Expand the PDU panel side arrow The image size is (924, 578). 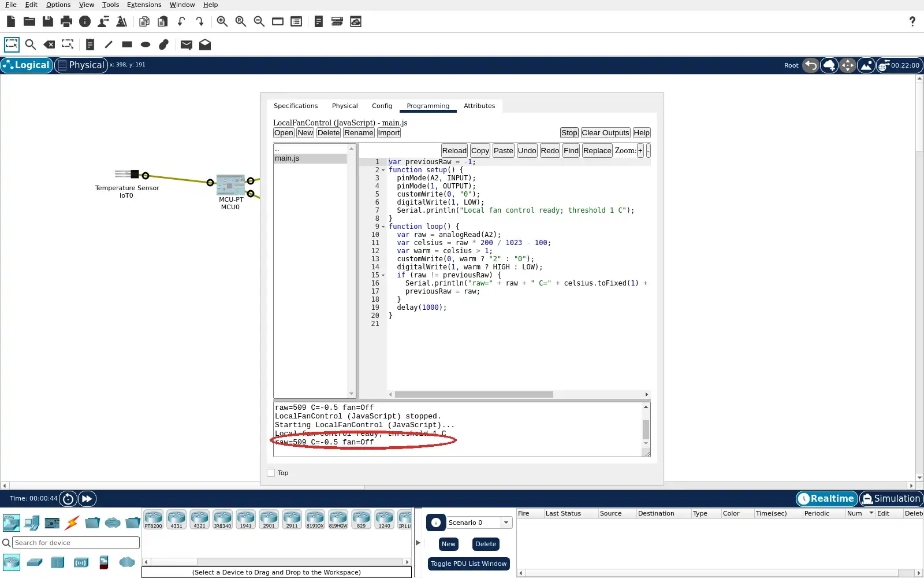[418, 543]
